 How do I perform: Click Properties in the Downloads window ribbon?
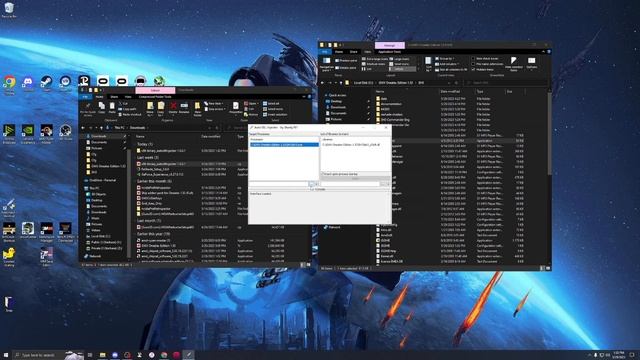(236, 108)
